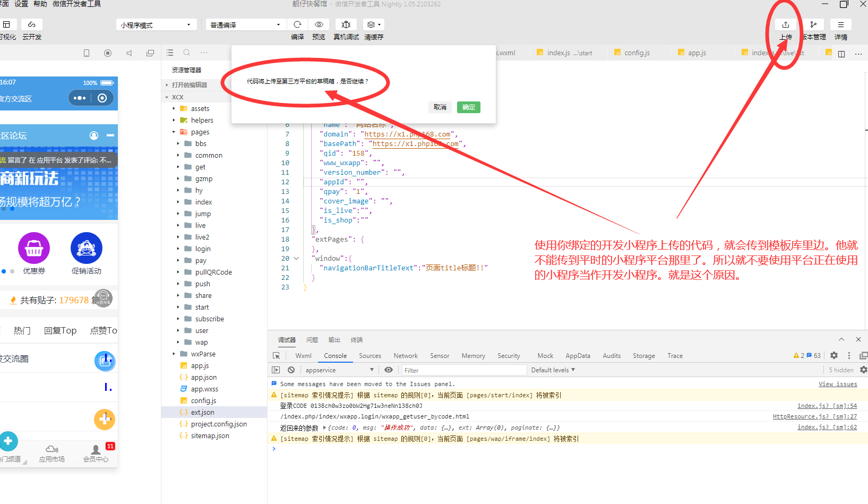The image size is (868, 504).
Task: Open the DevTools settings gear icon
Action: 834,355
